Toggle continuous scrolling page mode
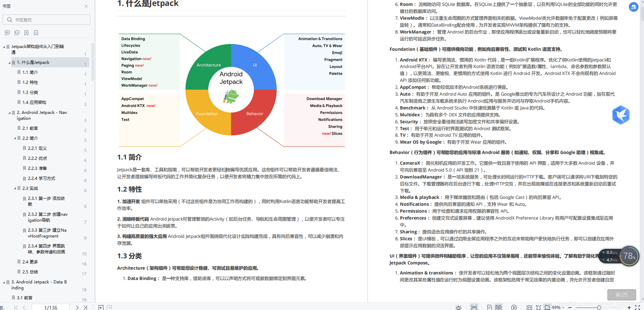The height and width of the screenshot is (310, 644). click(x=474, y=307)
